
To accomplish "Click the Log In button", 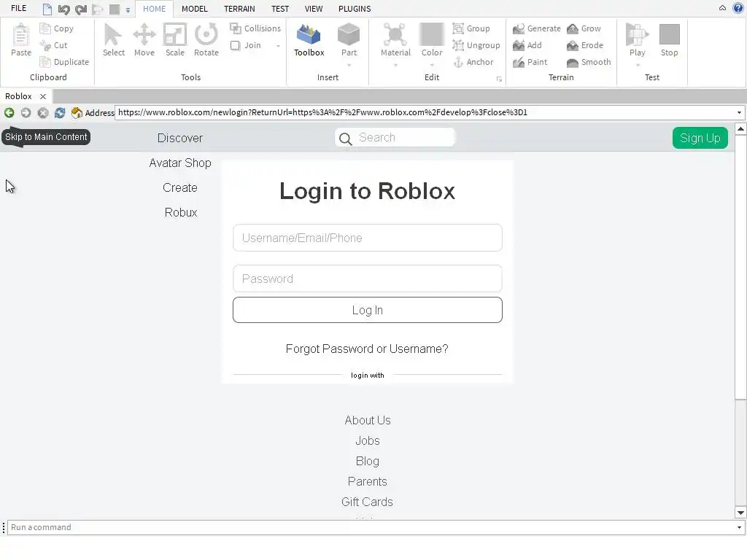I will [368, 310].
